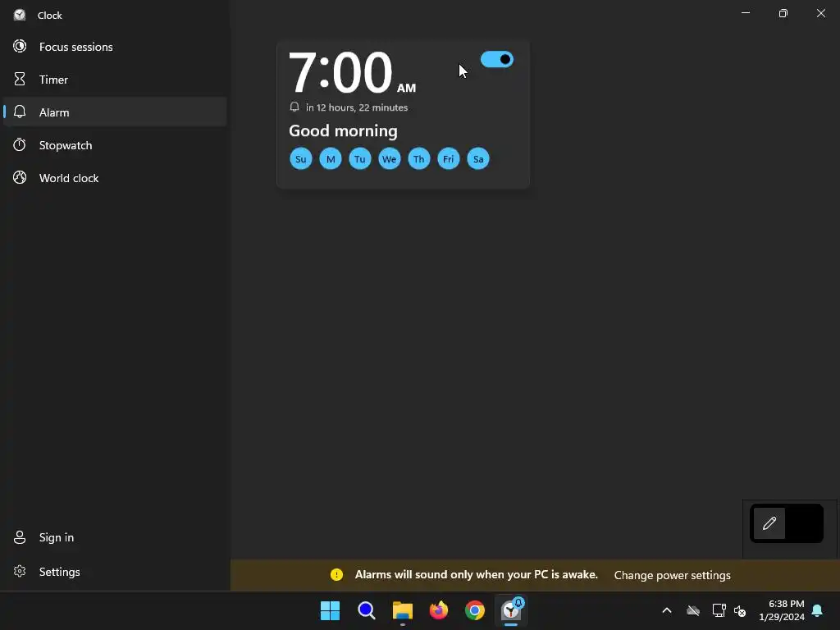840x630 pixels.
Task: Toggle Thursday (Th) repeat day
Action: pos(419,158)
